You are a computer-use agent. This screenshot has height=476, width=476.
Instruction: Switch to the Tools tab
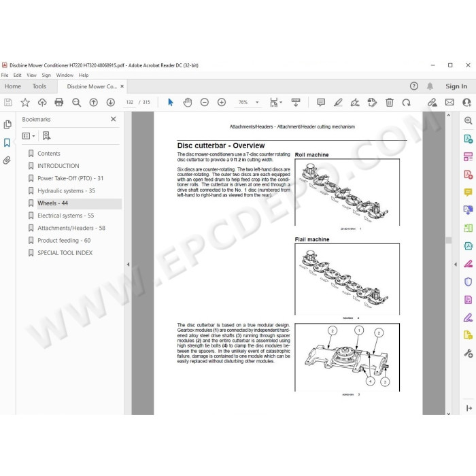coord(39,86)
